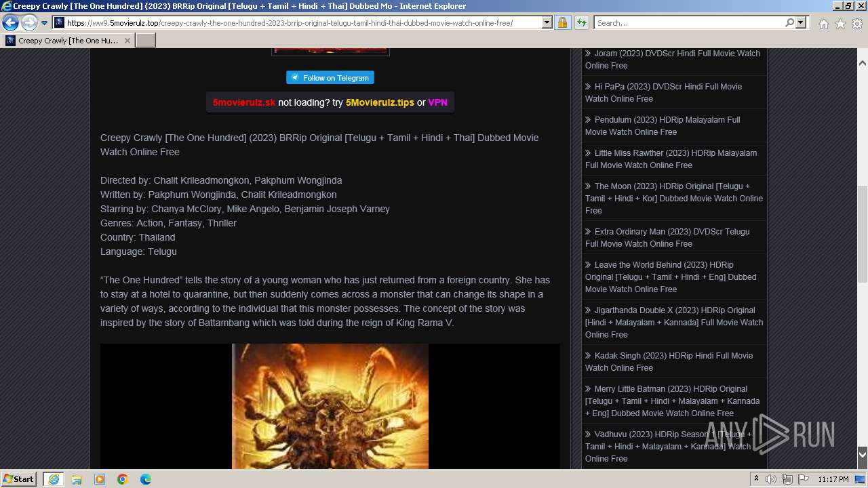Click the Action Center flag tray icon
Viewport: 868px width, 488px height.
coord(804,479)
